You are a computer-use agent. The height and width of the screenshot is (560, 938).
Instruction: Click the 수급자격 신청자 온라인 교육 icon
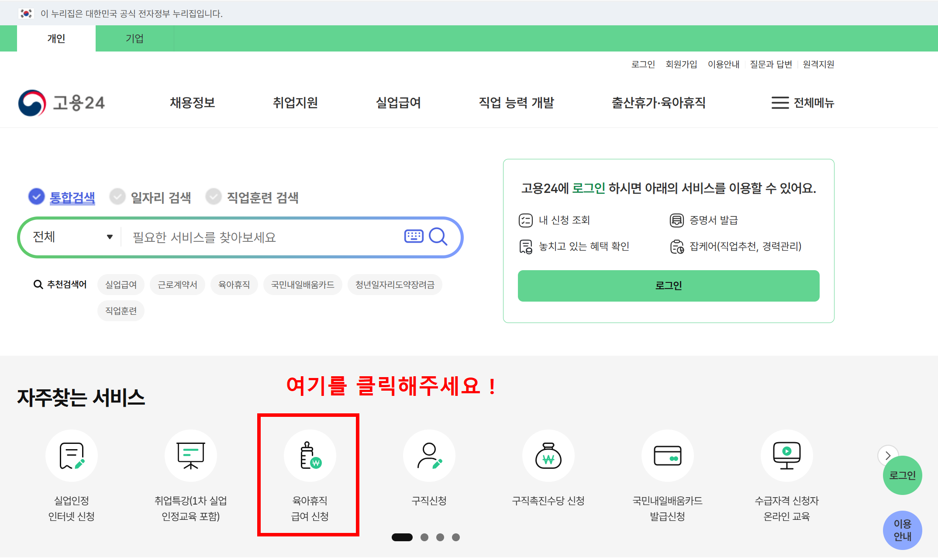tap(786, 456)
